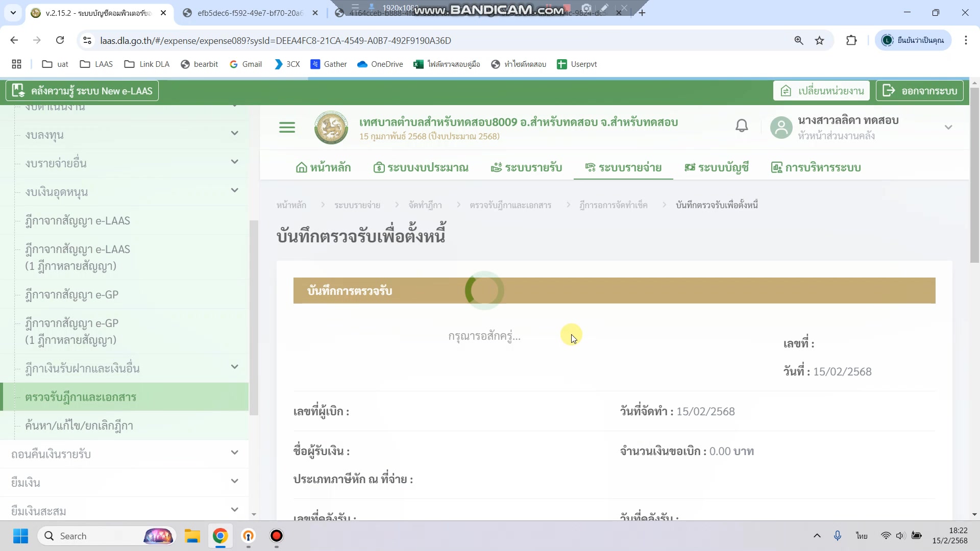Select ค้นหา/แก้ไข/ยกเลิกฎีกา in the sidebar
The image size is (980, 551).
(79, 425)
